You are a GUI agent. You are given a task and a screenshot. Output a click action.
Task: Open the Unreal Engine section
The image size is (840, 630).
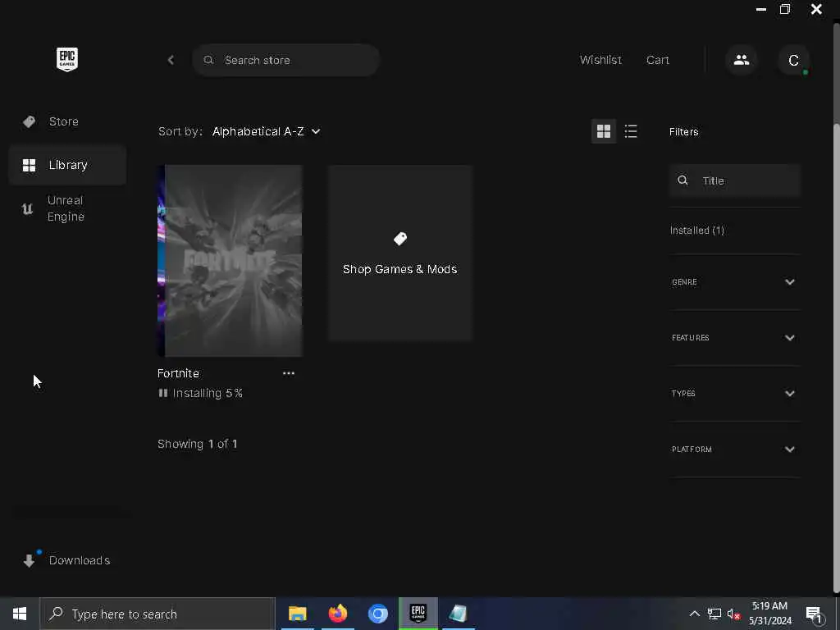point(67,208)
